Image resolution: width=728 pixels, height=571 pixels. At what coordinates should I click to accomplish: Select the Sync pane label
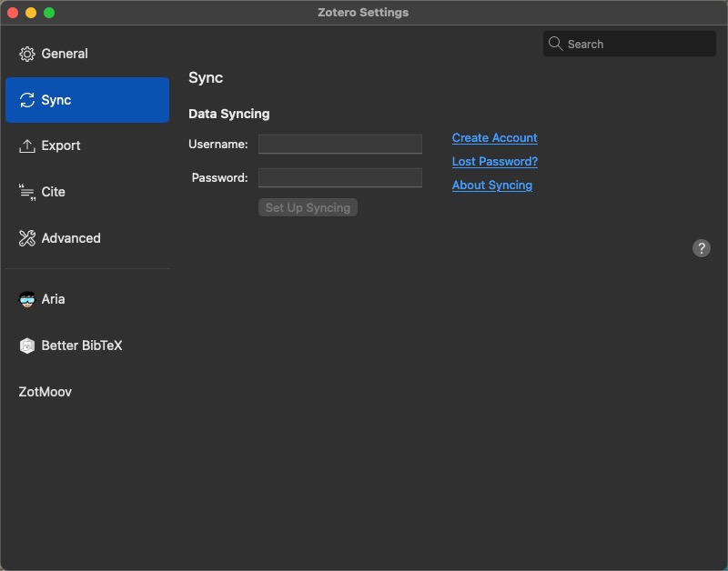(x=56, y=100)
